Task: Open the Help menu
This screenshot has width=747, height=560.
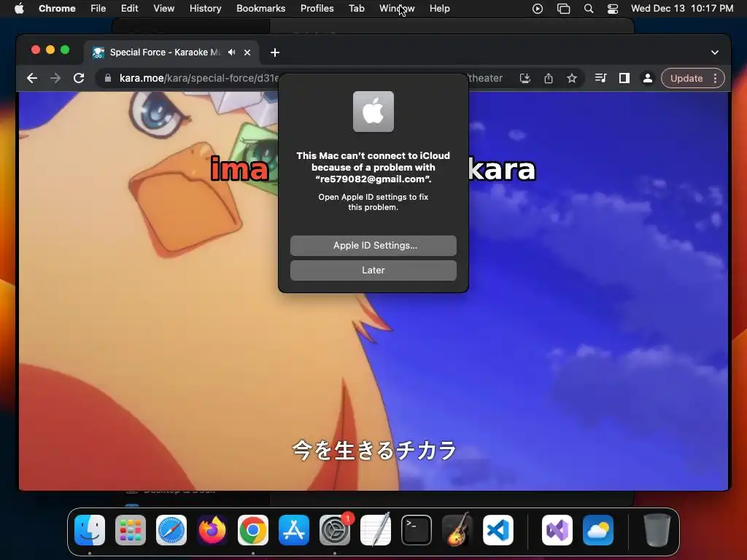Action: (439, 9)
